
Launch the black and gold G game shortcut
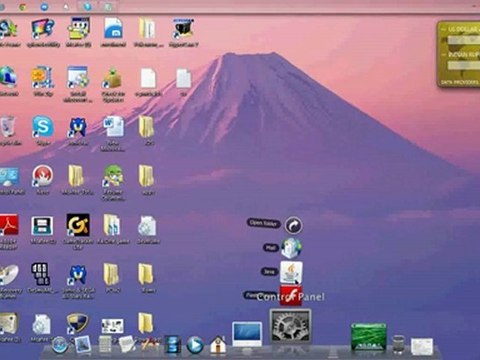point(78,225)
